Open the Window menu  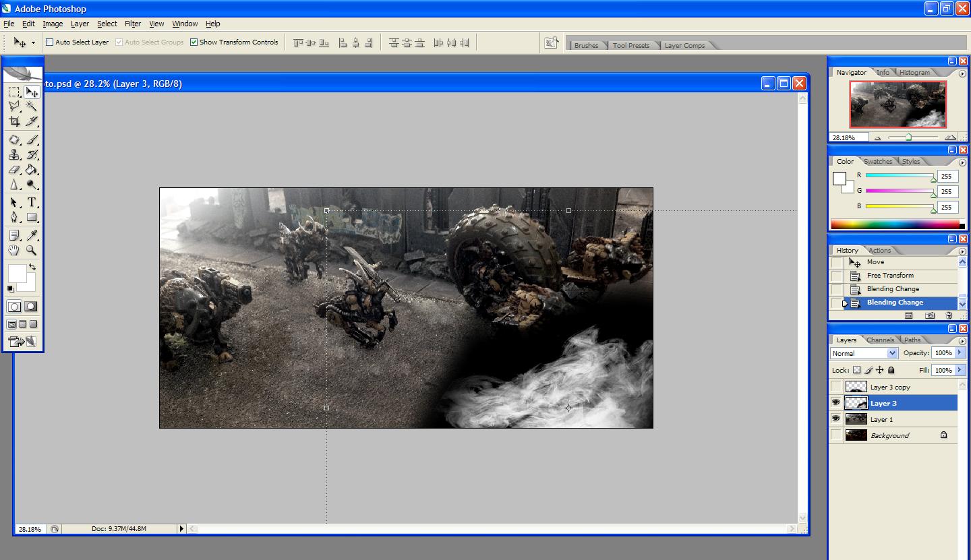[185, 24]
